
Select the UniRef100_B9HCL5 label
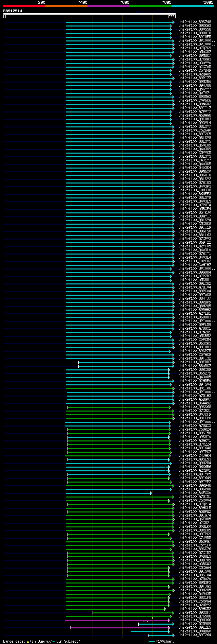195,508
